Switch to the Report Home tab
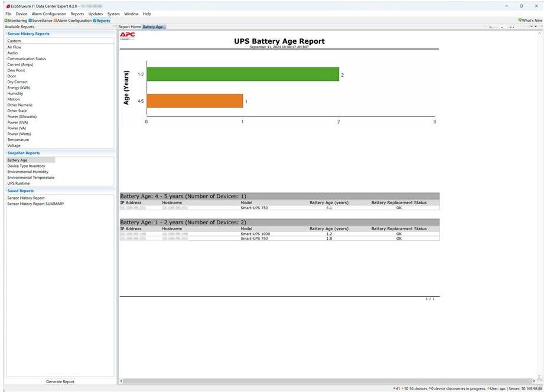544x392 pixels. point(129,27)
